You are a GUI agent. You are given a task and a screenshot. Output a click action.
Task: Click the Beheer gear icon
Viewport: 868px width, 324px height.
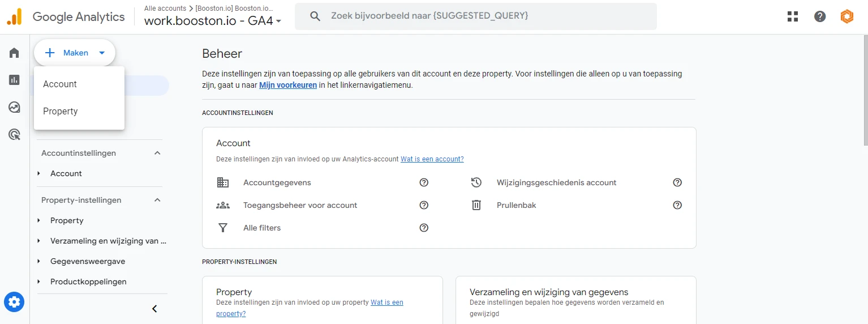click(14, 302)
